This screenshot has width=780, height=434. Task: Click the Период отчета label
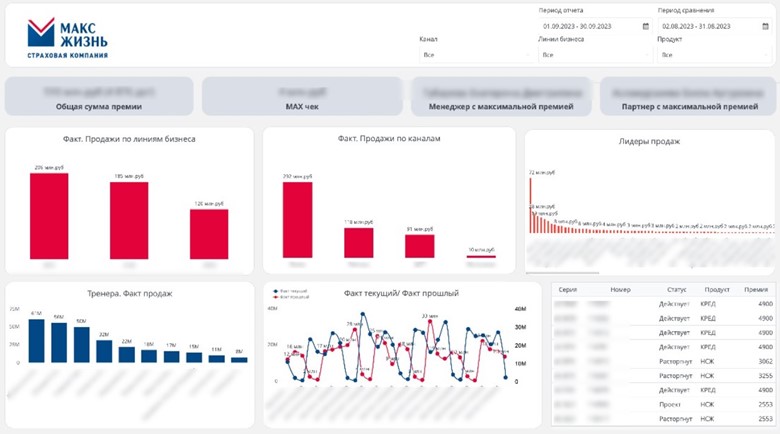[x=561, y=10]
